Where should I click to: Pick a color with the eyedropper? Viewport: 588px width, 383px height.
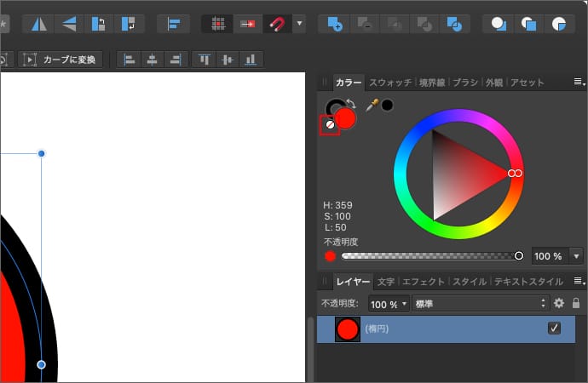pos(372,106)
